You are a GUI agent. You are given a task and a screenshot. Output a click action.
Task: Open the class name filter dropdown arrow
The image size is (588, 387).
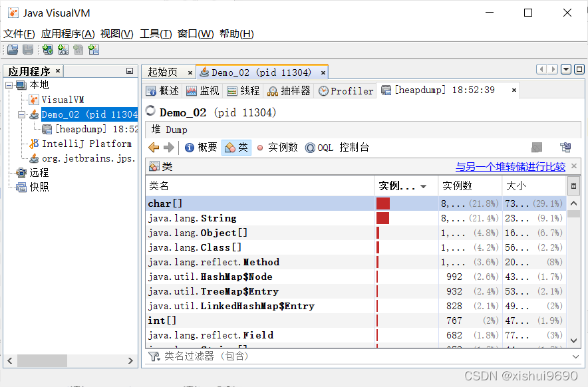(x=575, y=356)
